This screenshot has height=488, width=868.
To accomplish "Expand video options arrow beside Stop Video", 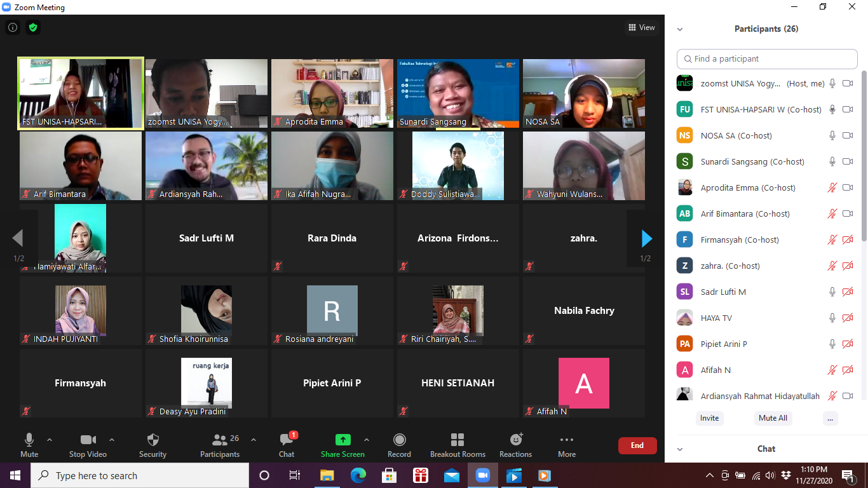I will click(x=112, y=440).
